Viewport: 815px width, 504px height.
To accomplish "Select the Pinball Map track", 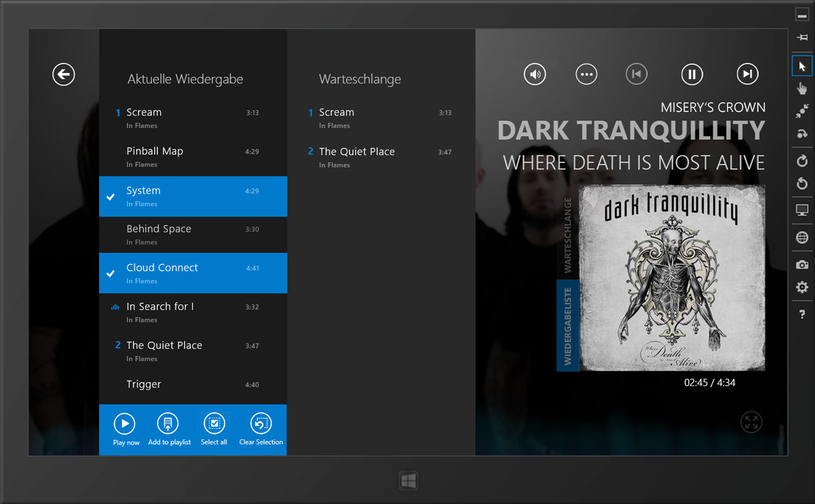I will click(x=192, y=157).
